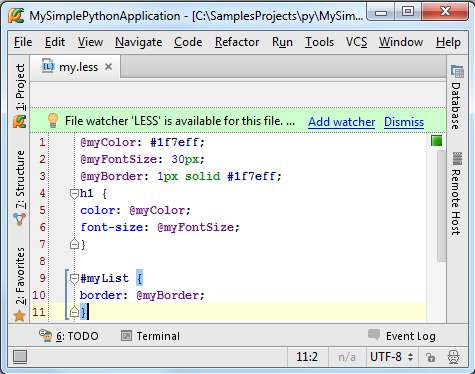Click the Structure panel icon
This screenshot has height=374, width=475.
19,219
